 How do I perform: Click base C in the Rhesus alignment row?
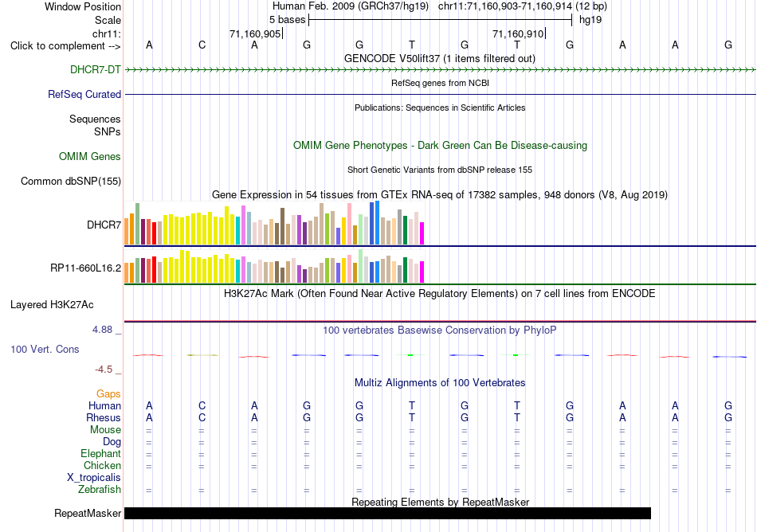click(x=202, y=417)
